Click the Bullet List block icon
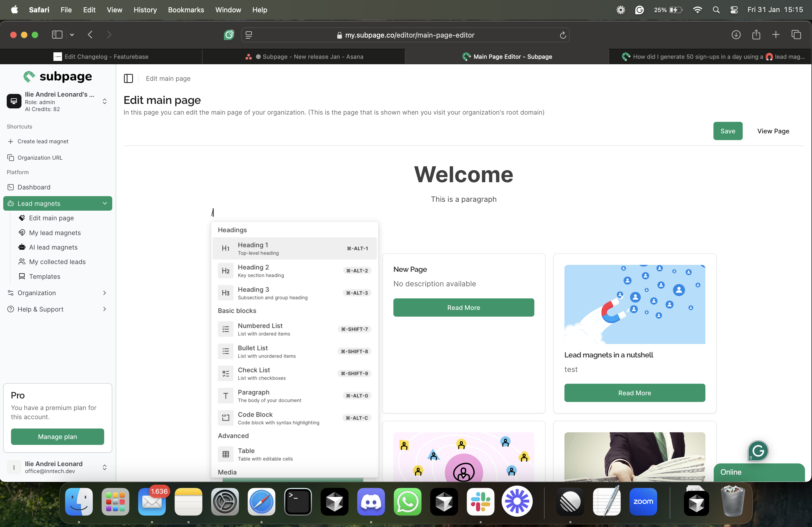The height and width of the screenshot is (527, 812). coord(226,352)
